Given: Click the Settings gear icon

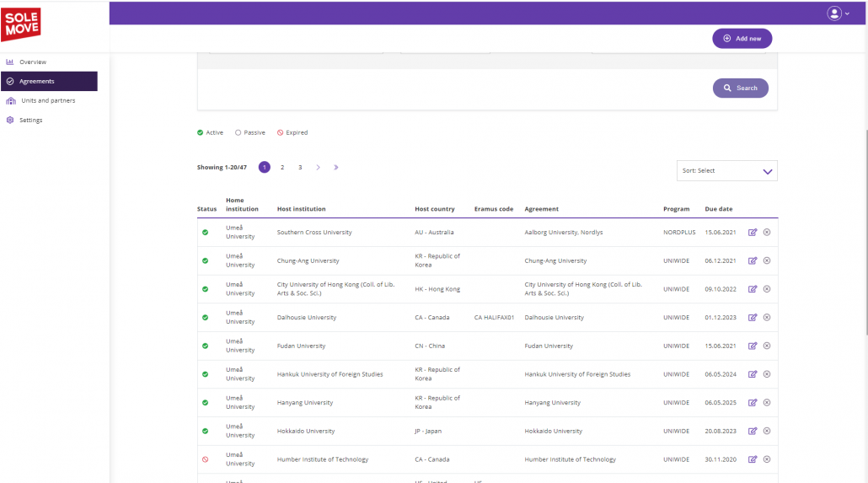Looking at the screenshot, I should (x=10, y=120).
